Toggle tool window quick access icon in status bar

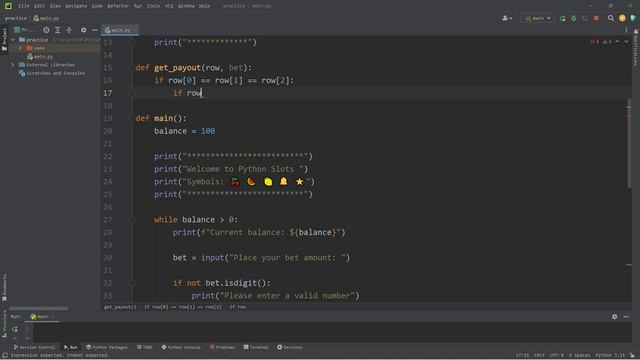5,356
